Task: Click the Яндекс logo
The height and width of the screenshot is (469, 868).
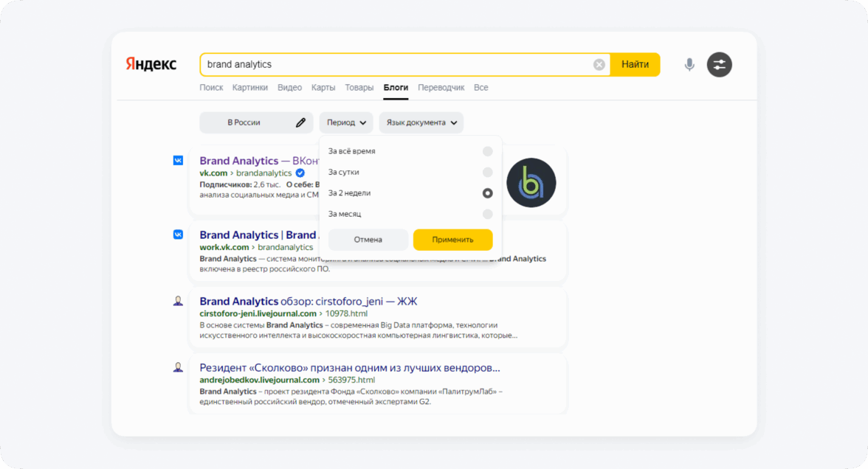Action: pyautogui.click(x=151, y=64)
